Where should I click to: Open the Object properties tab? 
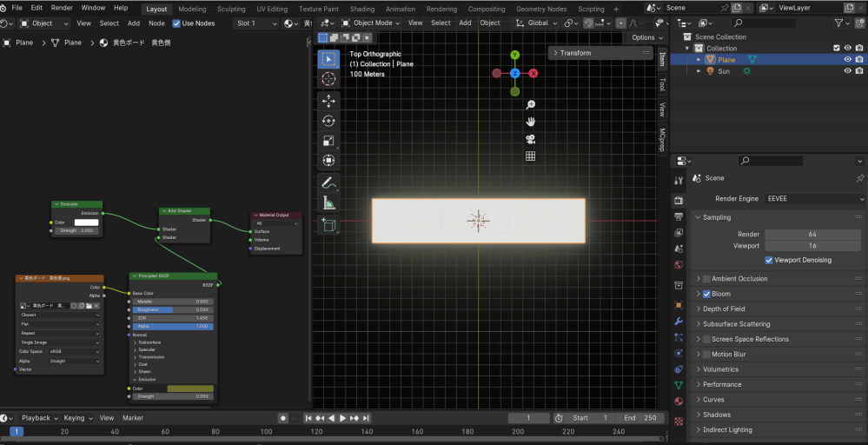(x=679, y=305)
